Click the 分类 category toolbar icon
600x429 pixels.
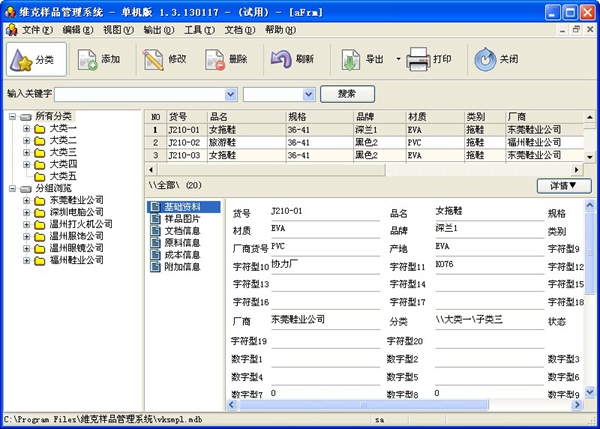point(21,60)
